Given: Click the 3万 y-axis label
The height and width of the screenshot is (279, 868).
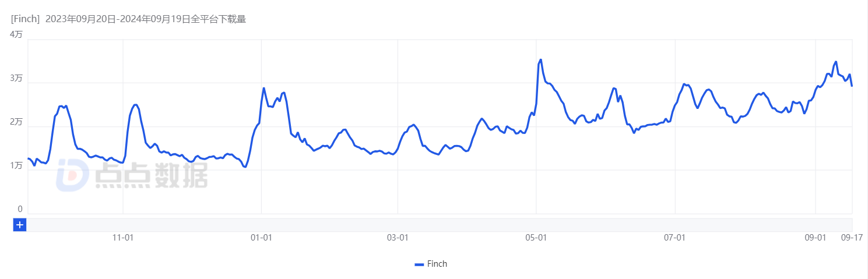Looking at the screenshot, I should click(16, 79).
